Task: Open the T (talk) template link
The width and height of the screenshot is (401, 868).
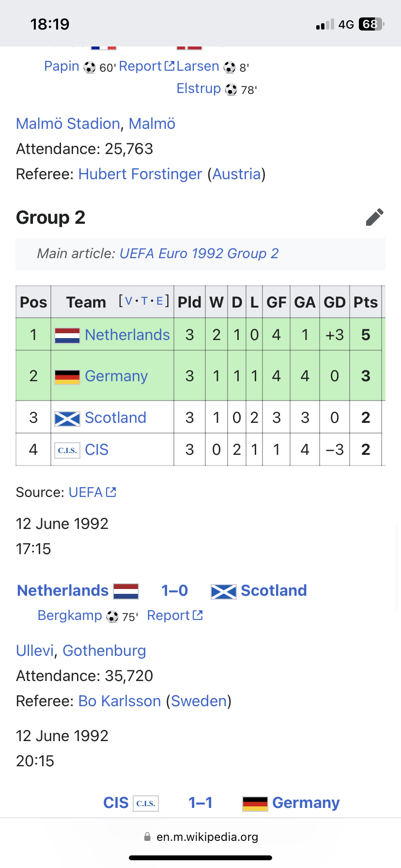Action: pos(144,301)
